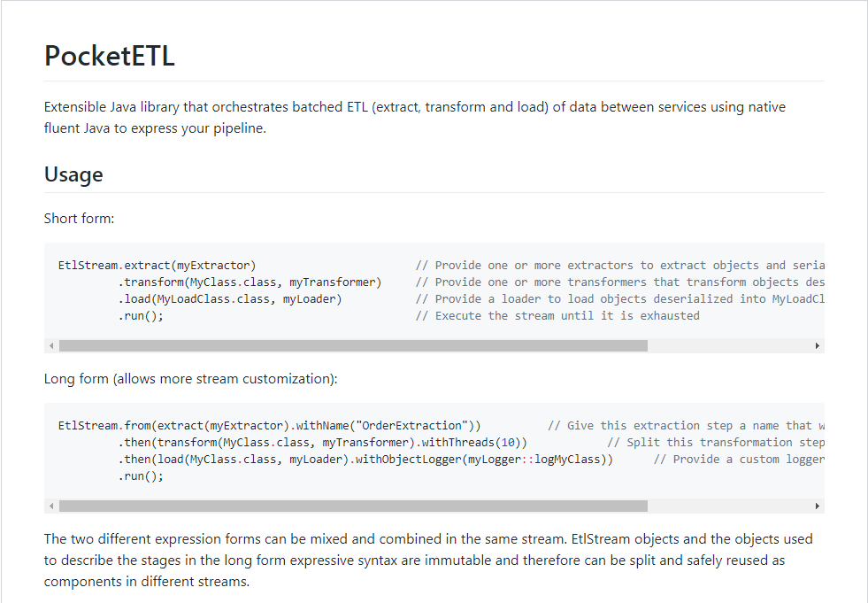Click empty scrollbar track right of short form thumb
This screenshot has height=603, width=868.
click(729, 346)
